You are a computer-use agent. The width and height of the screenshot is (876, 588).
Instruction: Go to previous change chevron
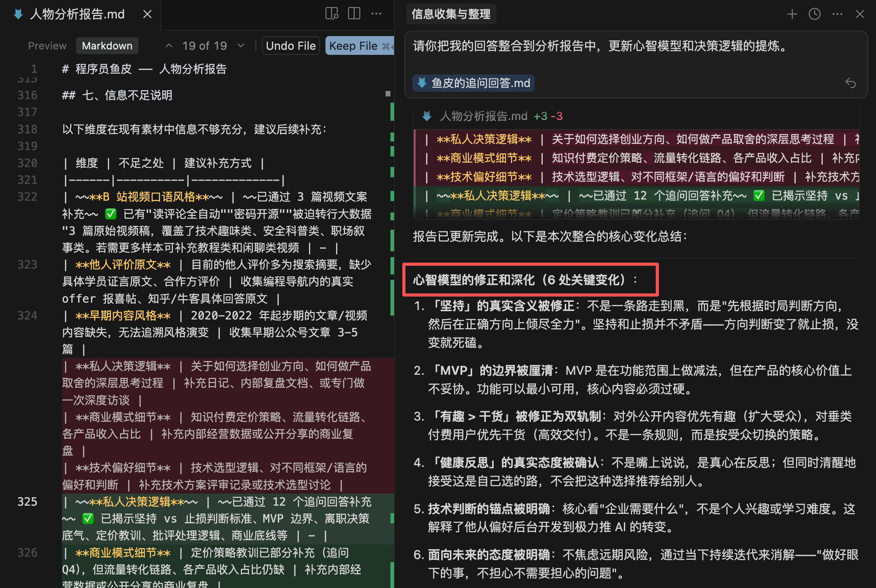(169, 46)
